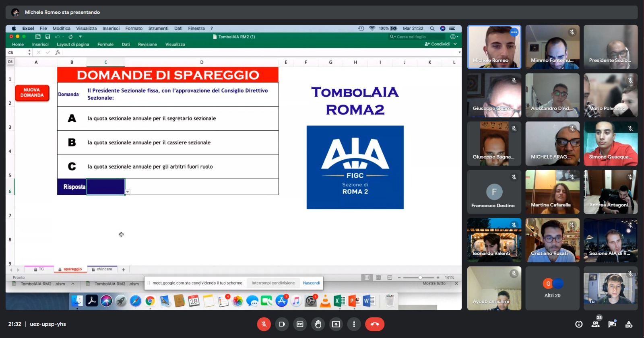Open the Meet activities panel
Image resolution: width=644 pixels, height=338 pixels.
click(629, 324)
